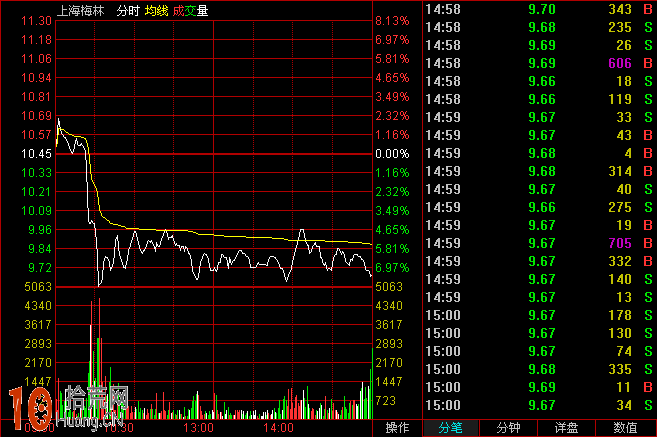Click the 10.94 price axis label

36,78
